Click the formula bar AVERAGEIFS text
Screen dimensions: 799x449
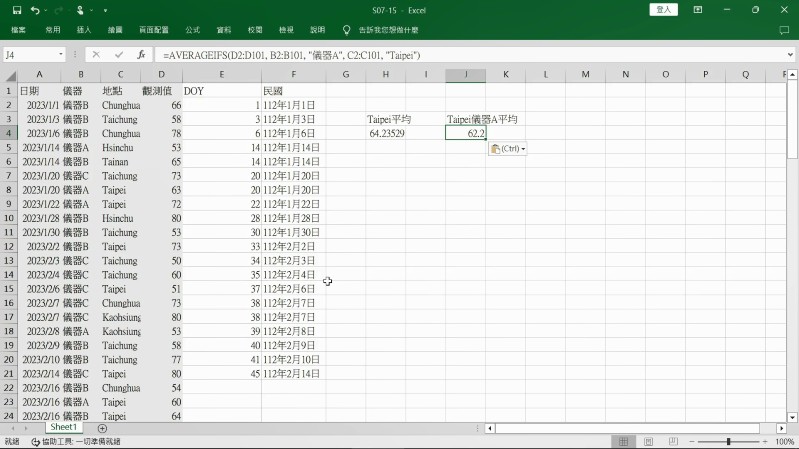(290, 54)
